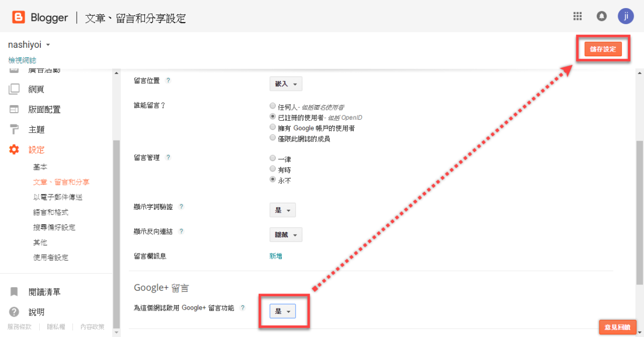Open the 顯示反向連結 隱藏 dropdown
This screenshot has height=337, width=644.
(x=286, y=235)
